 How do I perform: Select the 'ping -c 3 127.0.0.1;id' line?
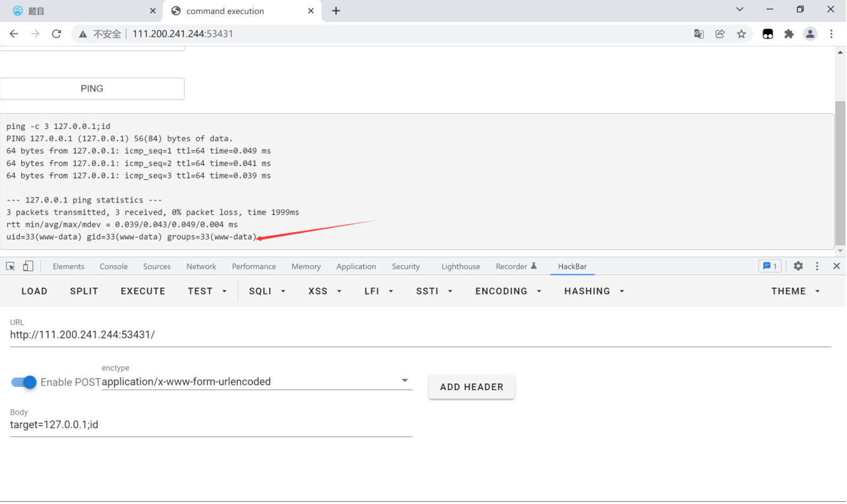(58, 126)
